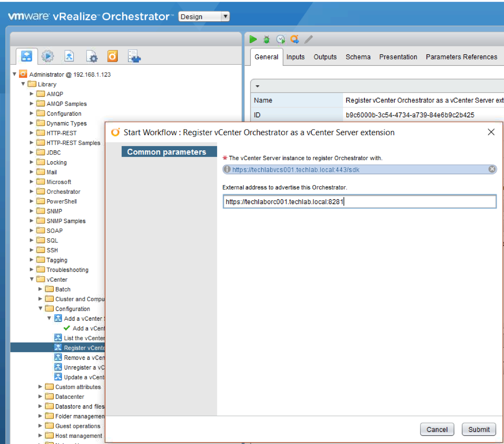Collapse the Add a vCenter workflow node
This screenshot has width=504, height=444.
(49, 318)
